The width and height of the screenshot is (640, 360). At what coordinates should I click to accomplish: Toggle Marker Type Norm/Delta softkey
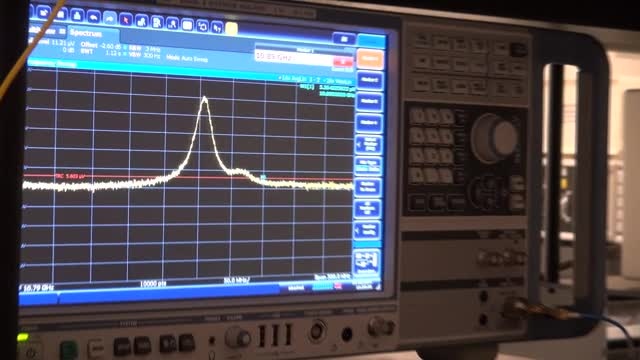coord(369,165)
